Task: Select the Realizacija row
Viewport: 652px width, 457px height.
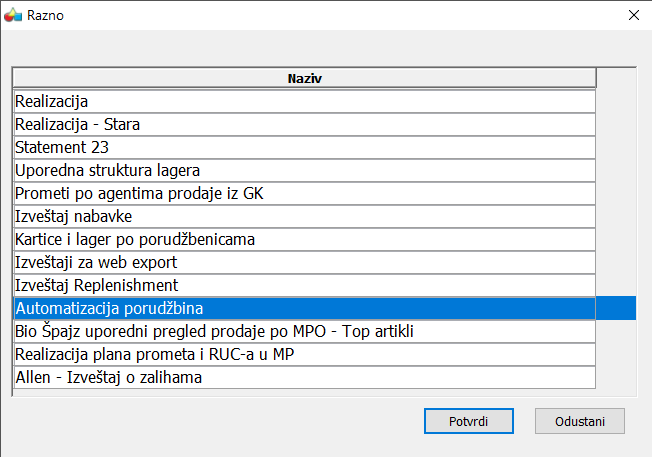Action: (x=305, y=101)
